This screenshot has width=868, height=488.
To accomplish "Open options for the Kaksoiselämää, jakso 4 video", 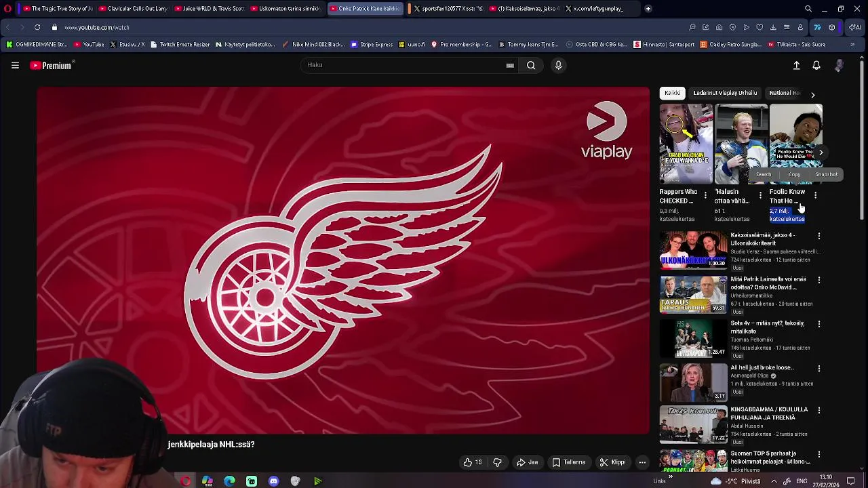I will tap(819, 237).
